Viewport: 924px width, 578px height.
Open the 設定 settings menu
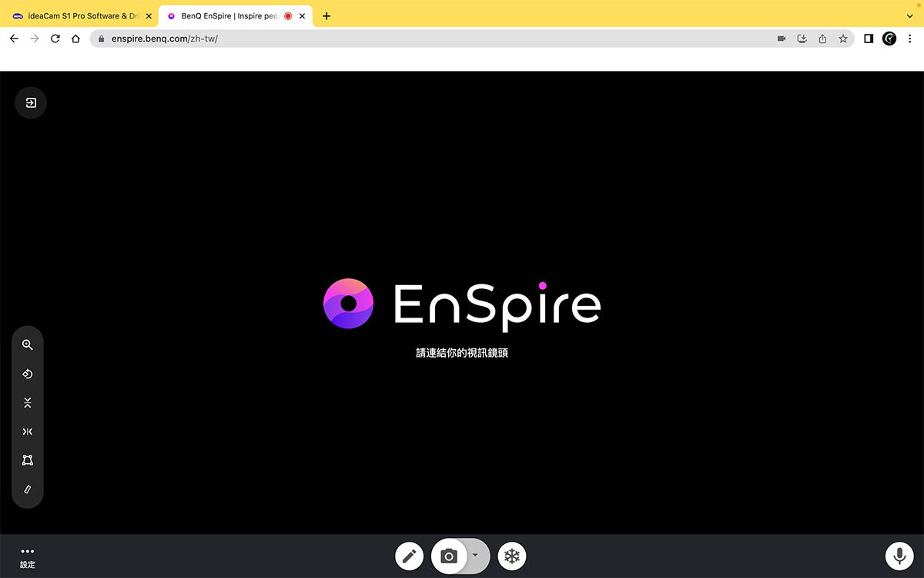click(x=28, y=557)
